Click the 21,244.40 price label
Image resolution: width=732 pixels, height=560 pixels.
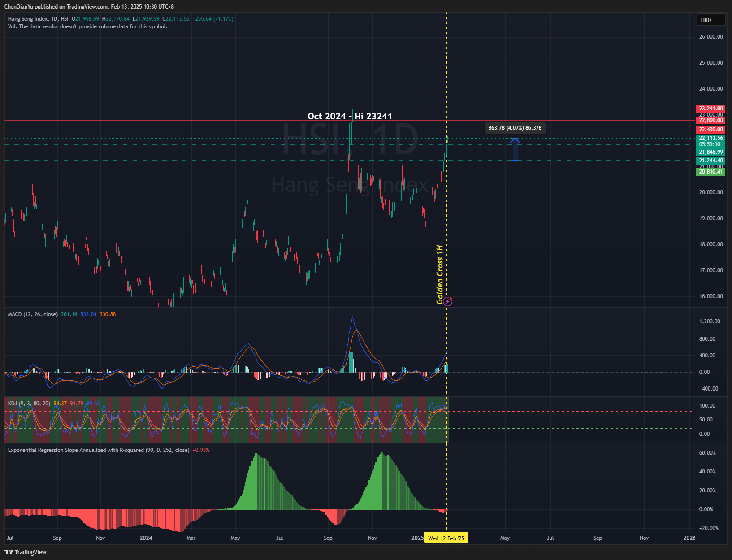pyautogui.click(x=711, y=161)
